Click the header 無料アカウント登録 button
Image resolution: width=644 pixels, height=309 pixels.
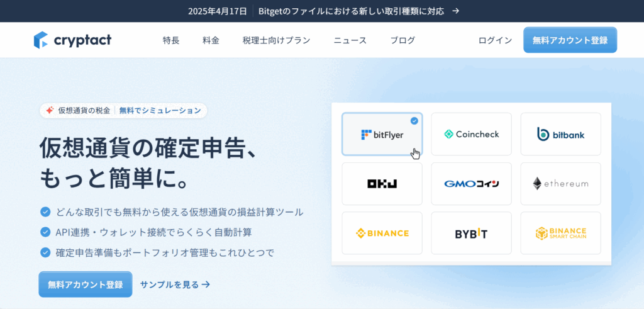570,40
